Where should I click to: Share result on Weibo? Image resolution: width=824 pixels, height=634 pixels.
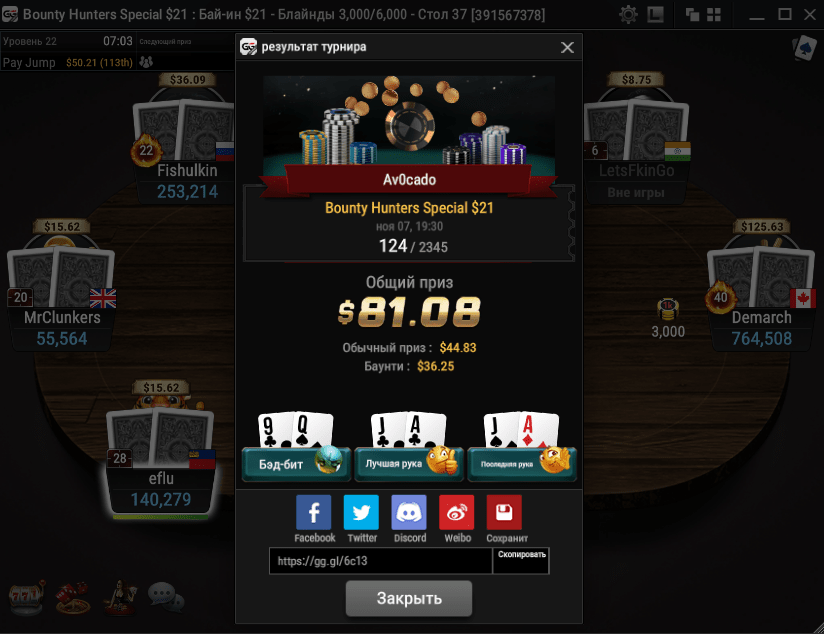click(457, 512)
